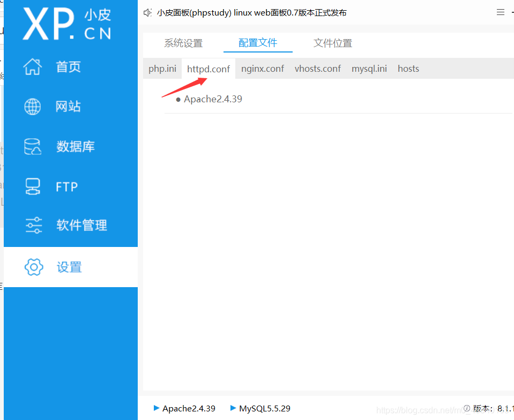The image size is (514, 420).
Task: Click the speaker announcement icon
Action: [x=147, y=13]
